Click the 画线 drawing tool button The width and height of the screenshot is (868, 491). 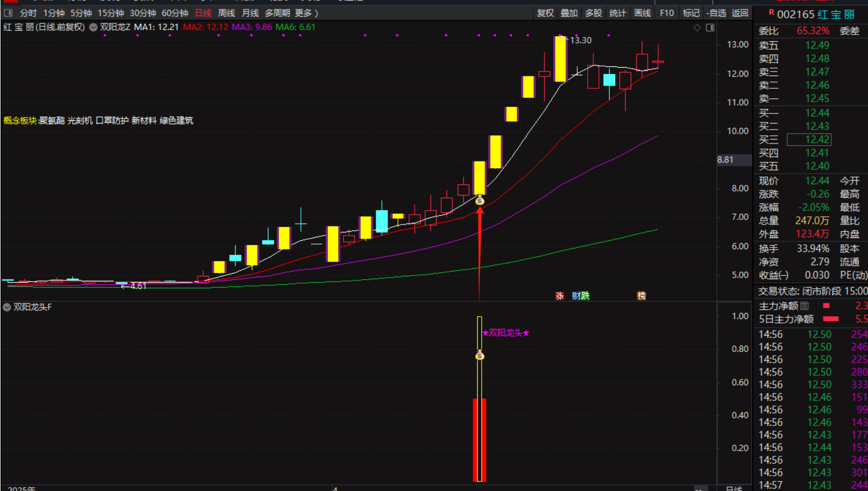click(642, 13)
